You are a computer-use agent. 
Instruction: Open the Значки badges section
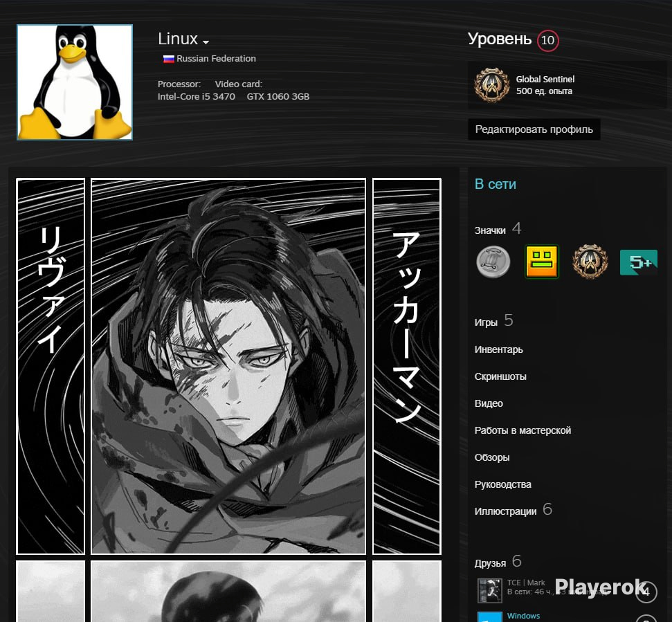tap(490, 230)
